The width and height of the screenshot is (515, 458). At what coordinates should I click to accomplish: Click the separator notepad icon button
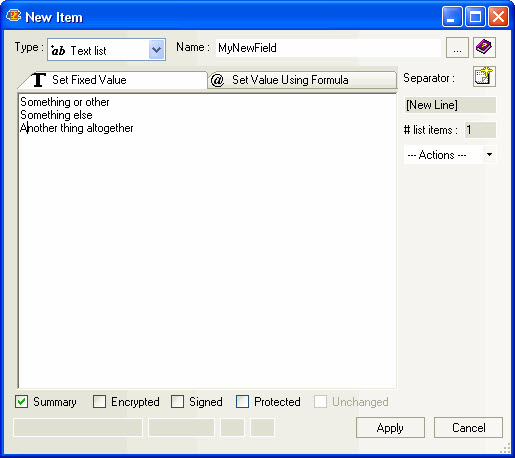click(x=484, y=76)
